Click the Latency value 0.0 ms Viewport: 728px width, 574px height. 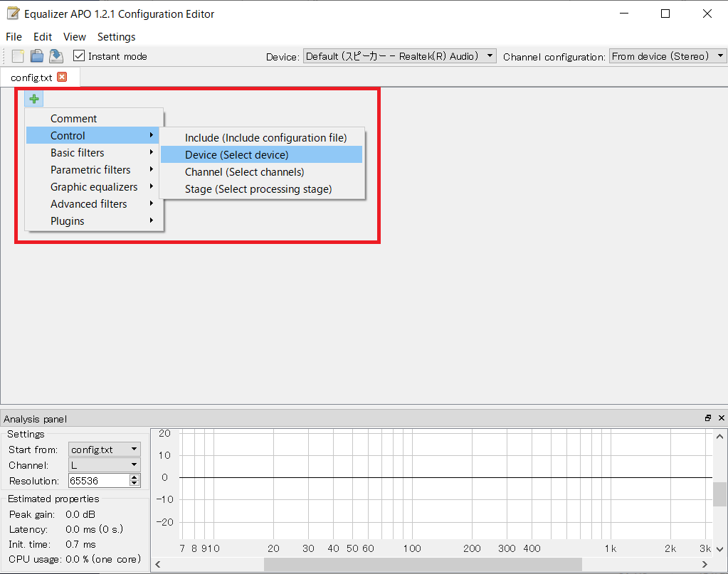(94, 529)
